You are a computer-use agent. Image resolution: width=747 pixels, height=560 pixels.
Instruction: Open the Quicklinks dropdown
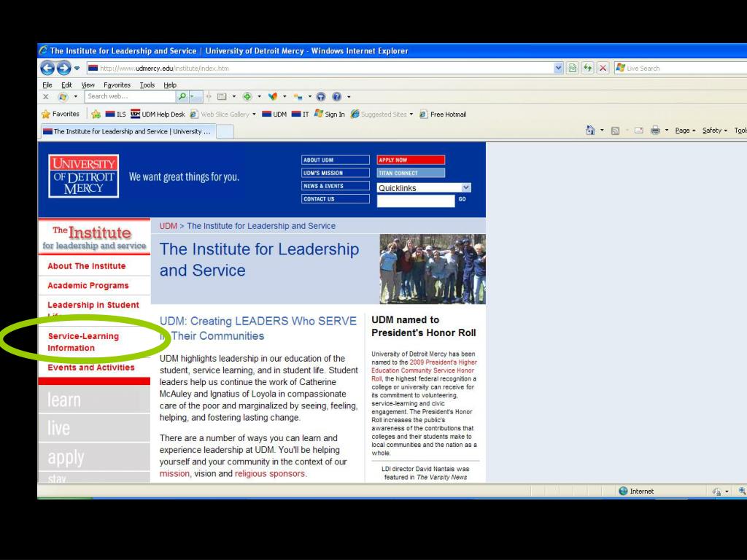point(424,187)
